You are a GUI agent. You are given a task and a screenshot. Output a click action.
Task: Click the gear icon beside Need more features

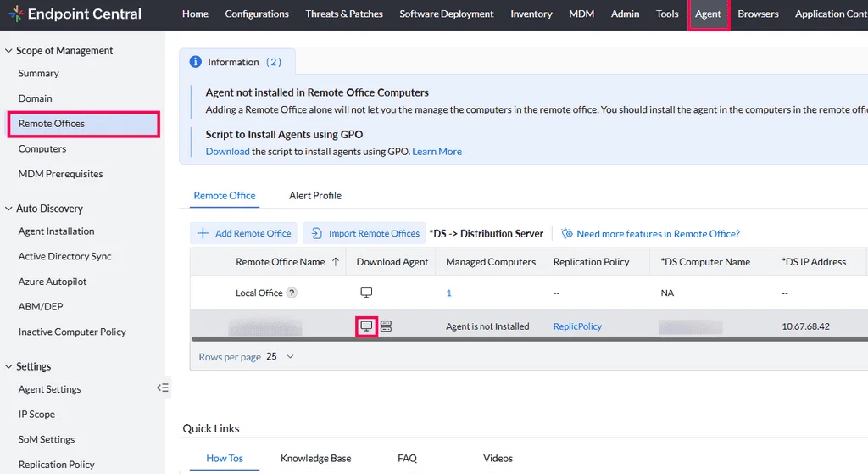point(567,233)
